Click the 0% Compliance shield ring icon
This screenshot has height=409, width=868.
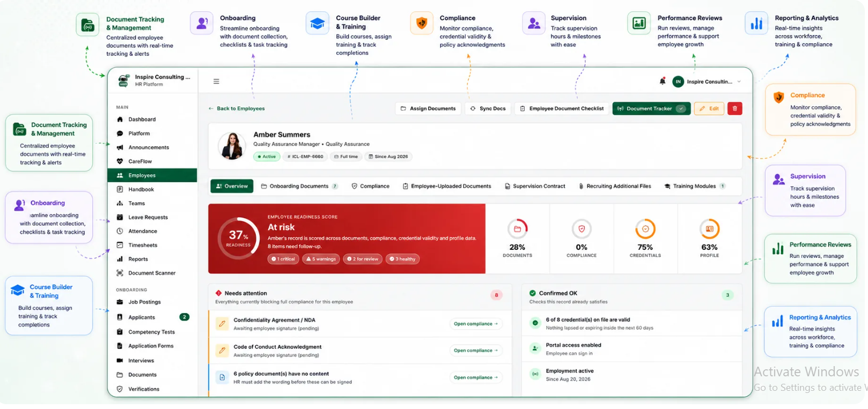click(x=582, y=229)
